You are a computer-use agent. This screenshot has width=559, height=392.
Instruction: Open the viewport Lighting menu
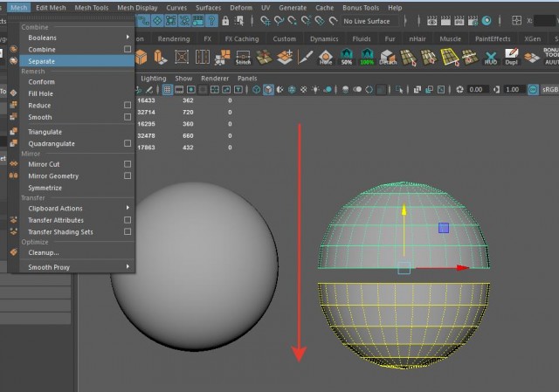154,79
